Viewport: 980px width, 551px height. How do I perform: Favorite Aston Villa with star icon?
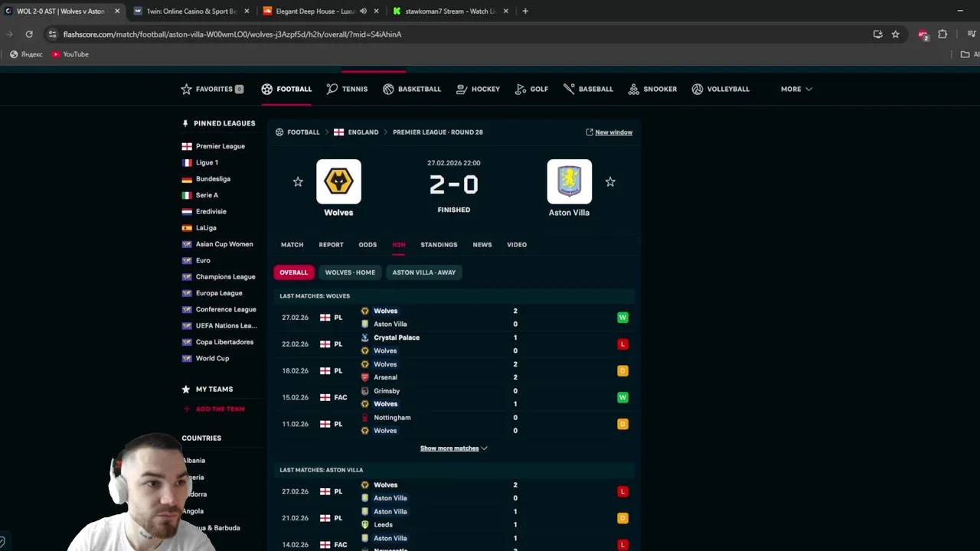[x=610, y=181]
